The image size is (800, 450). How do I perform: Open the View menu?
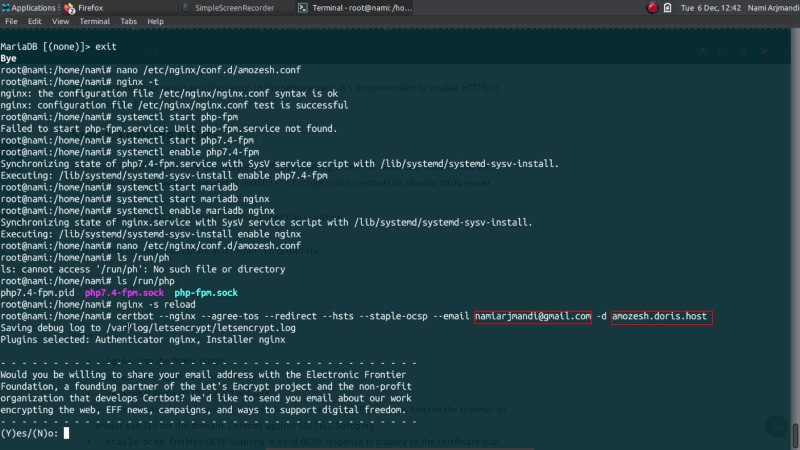tap(60, 21)
